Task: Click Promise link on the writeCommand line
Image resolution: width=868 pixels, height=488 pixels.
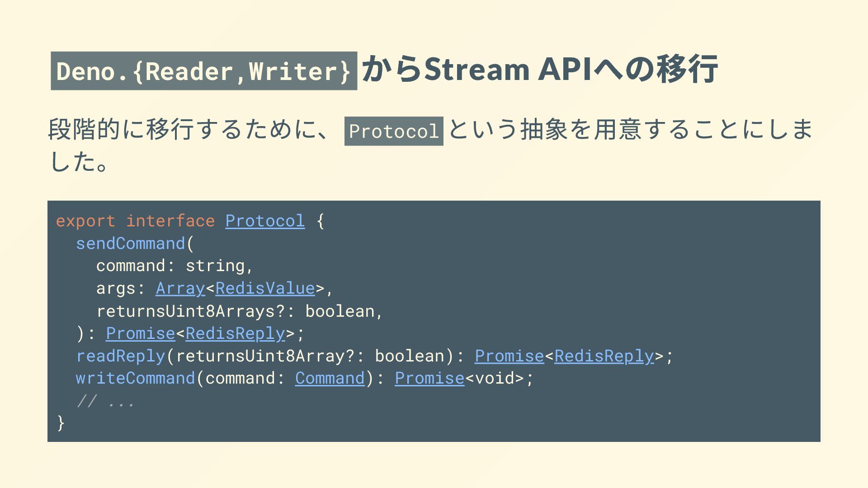Action: tap(429, 378)
